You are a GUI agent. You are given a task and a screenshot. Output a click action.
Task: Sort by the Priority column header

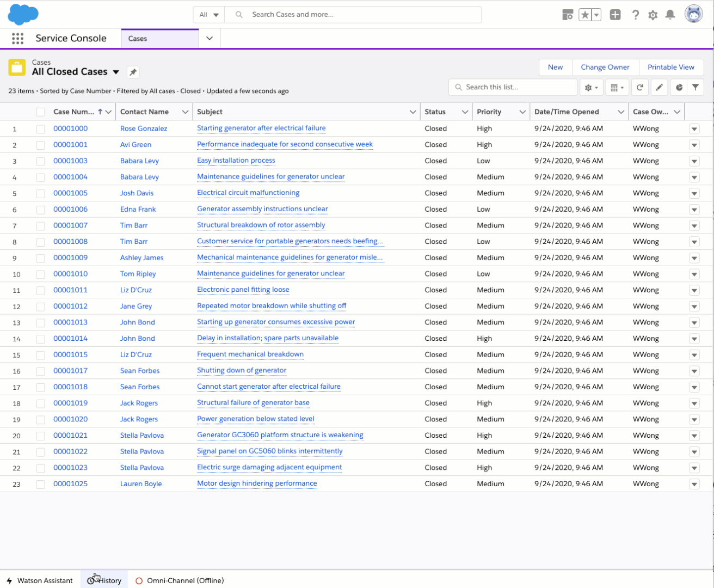click(489, 112)
